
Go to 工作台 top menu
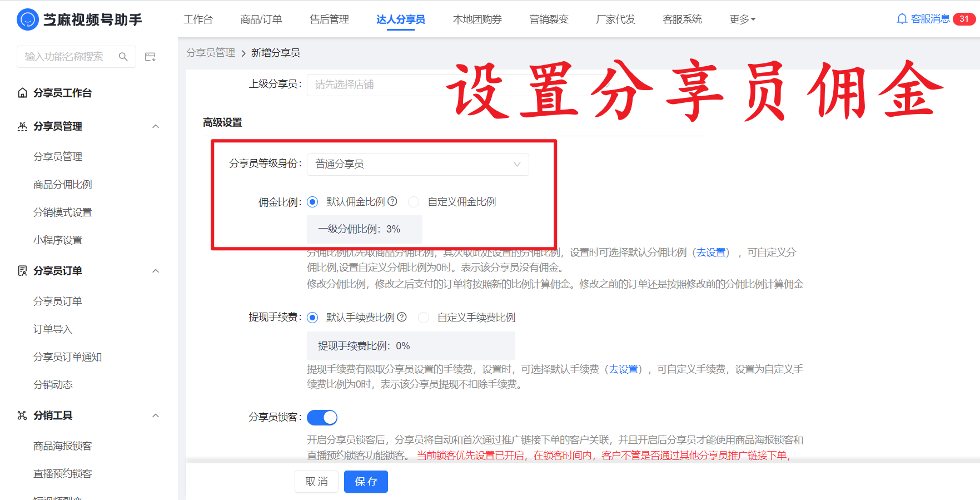pyautogui.click(x=198, y=19)
